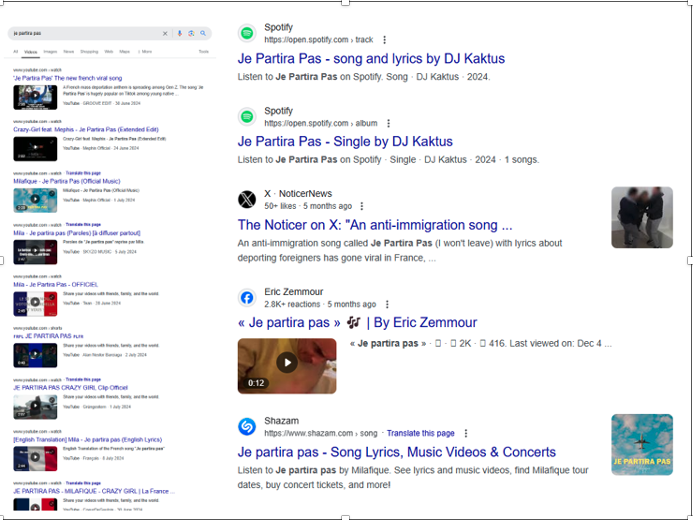Click the NoticerNews result thumbnail image
The height and width of the screenshot is (520, 693).
coord(642,217)
